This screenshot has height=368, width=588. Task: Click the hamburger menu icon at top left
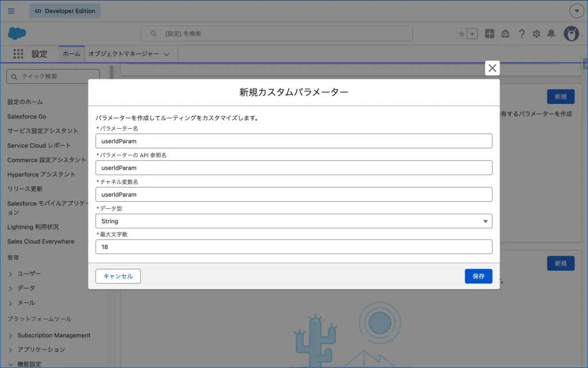tap(11, 11)
